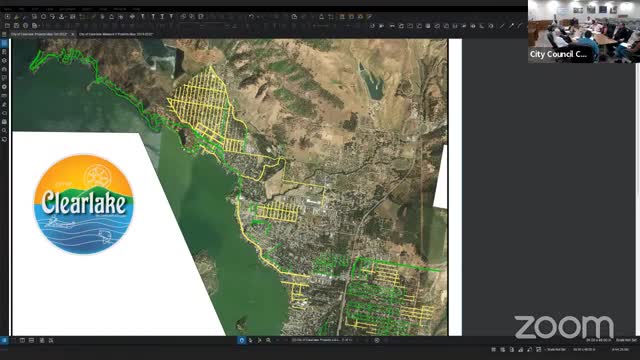The height and width of the screenshot is (360, 640).
Task: Open the File menu
Action: point(21,9)
